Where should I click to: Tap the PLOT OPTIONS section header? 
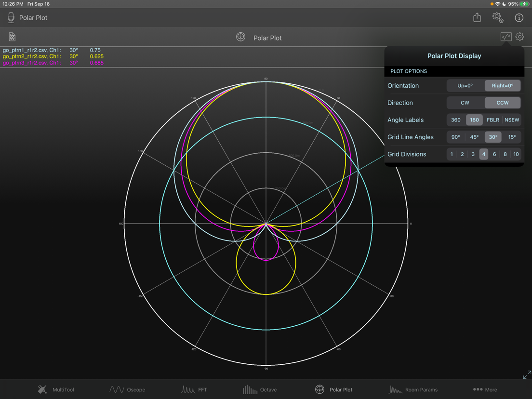409,71
